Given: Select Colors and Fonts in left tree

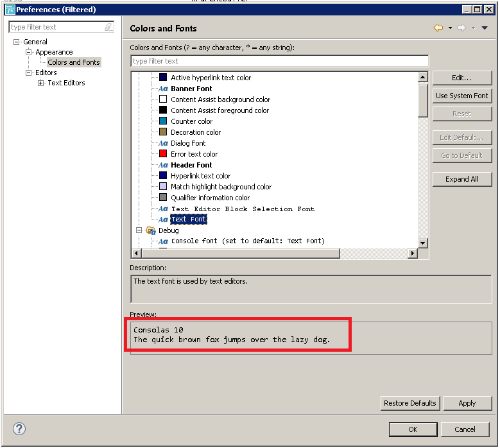Looking at the screenshot, I should coord(74,62).
